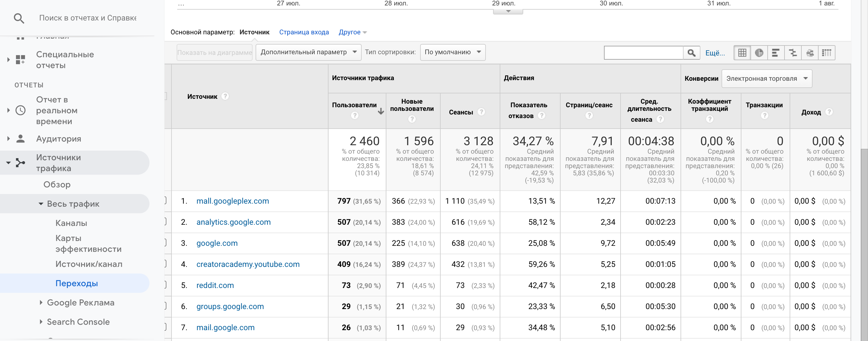
Task: Switch to data table view icon
Action: coord(742,53)
